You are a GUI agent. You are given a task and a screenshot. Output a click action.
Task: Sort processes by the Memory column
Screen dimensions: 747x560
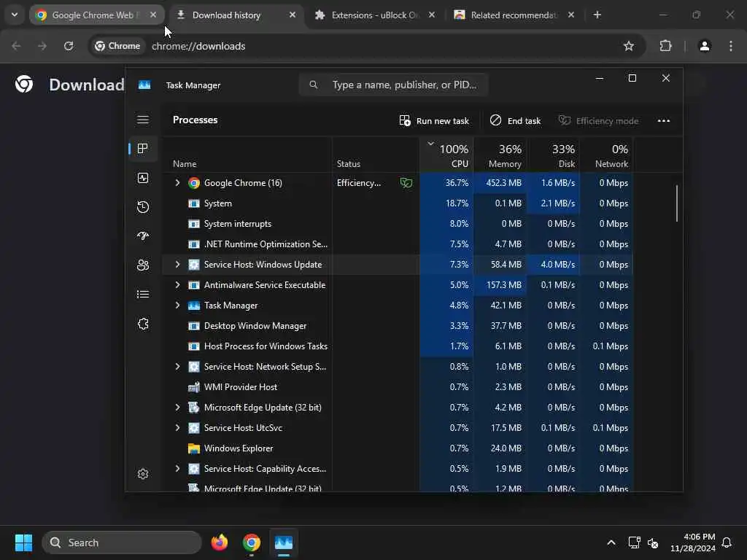[x=500, y=155]
